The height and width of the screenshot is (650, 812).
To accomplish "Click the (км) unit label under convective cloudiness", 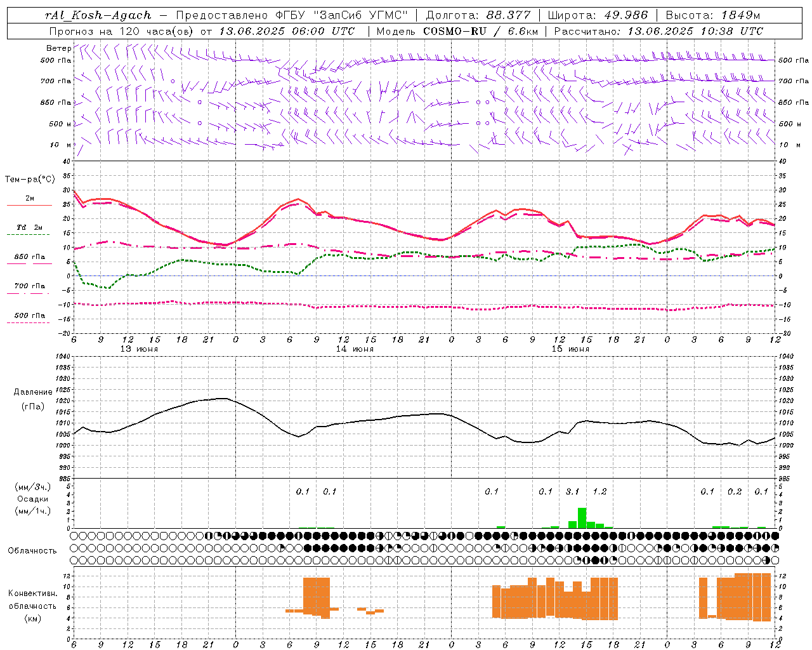I will 33,618.
